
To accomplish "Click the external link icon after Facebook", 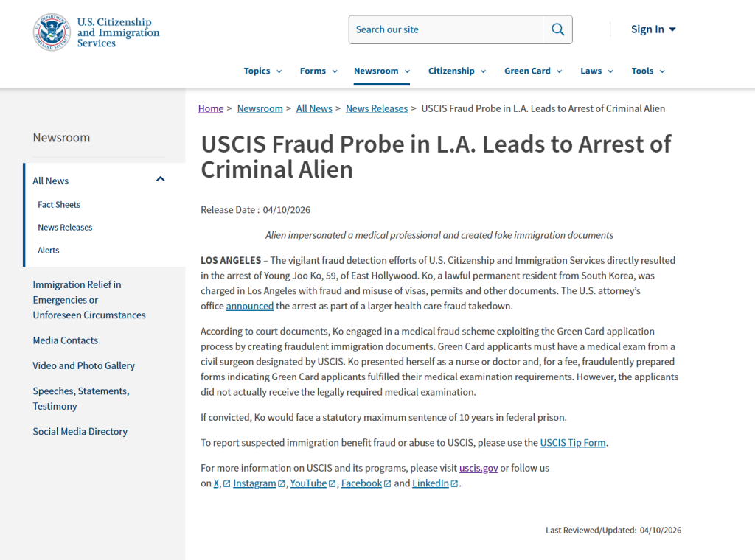I will [388, 484].
